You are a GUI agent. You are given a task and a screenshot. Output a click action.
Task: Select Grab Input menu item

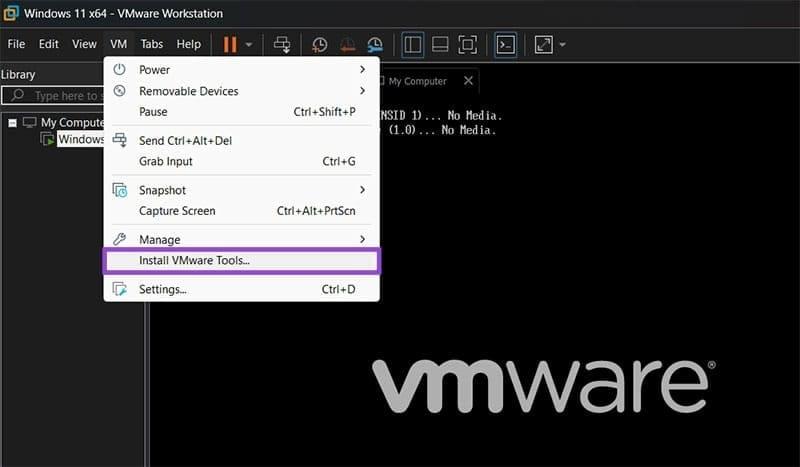[x=241, y=161]
